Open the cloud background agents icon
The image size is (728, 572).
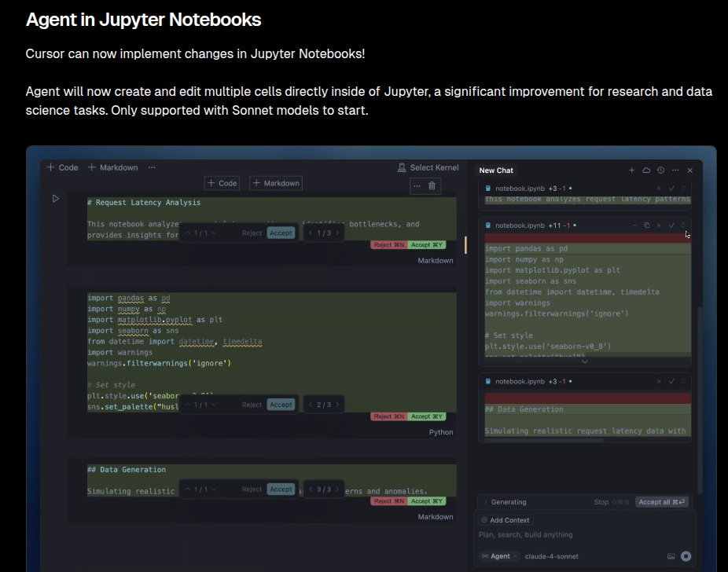tap(645, 170)
